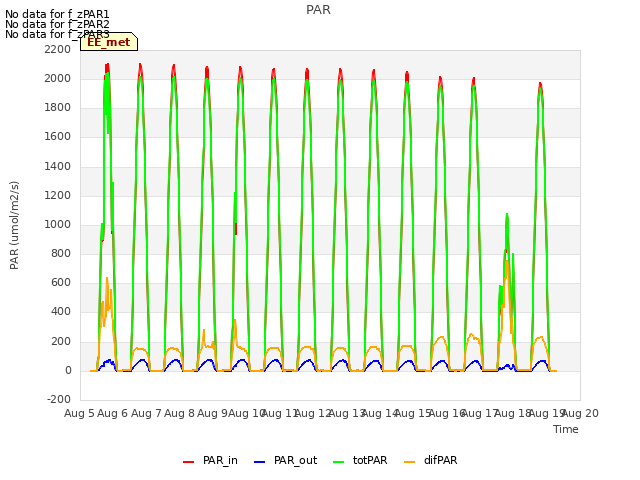640x480 pixels.
Task: Click the 2200 y-axis tick label
Action: point(58,49)
